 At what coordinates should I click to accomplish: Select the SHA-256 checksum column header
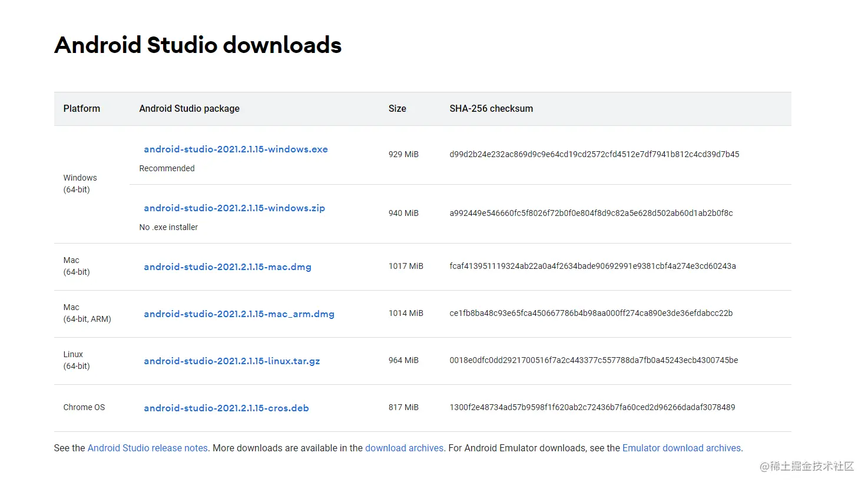click(491, 108)
